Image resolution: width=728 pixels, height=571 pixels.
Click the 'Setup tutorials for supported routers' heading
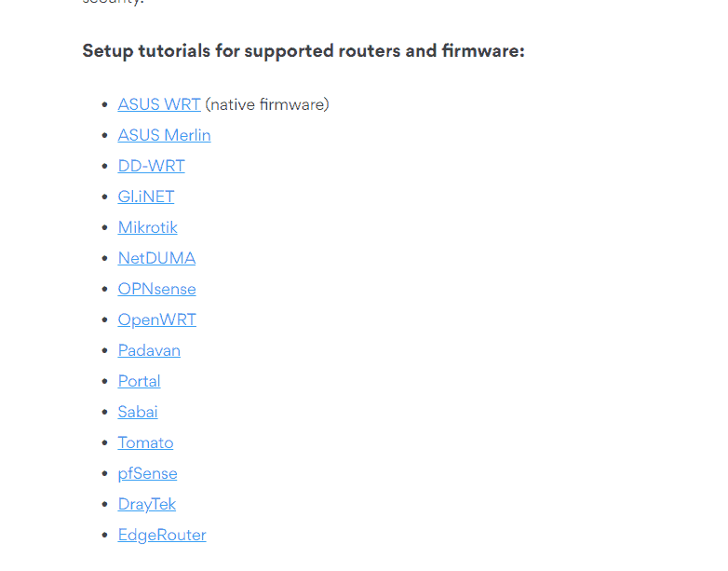tap(303, 50)
